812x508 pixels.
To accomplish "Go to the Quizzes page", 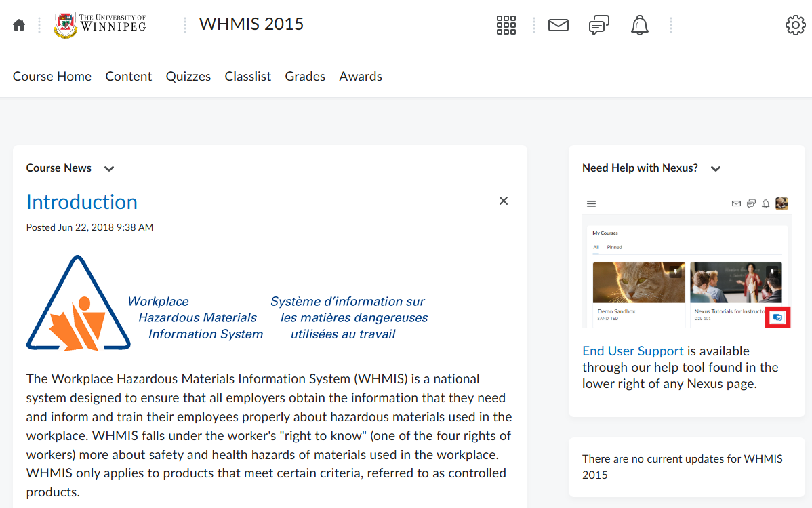I will (188, 76).
